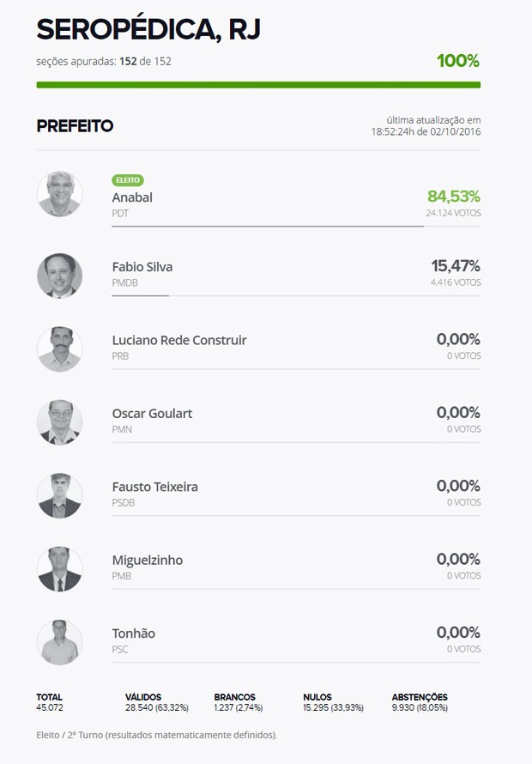Click the PREFEITO section heading
Viewport: 532px width, 764px height.
click(x=75, y=126)
